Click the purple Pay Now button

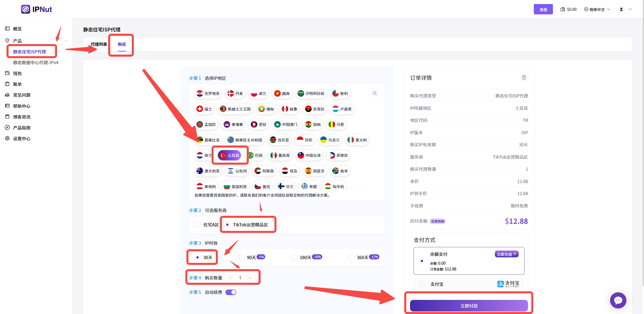(469, 306)
